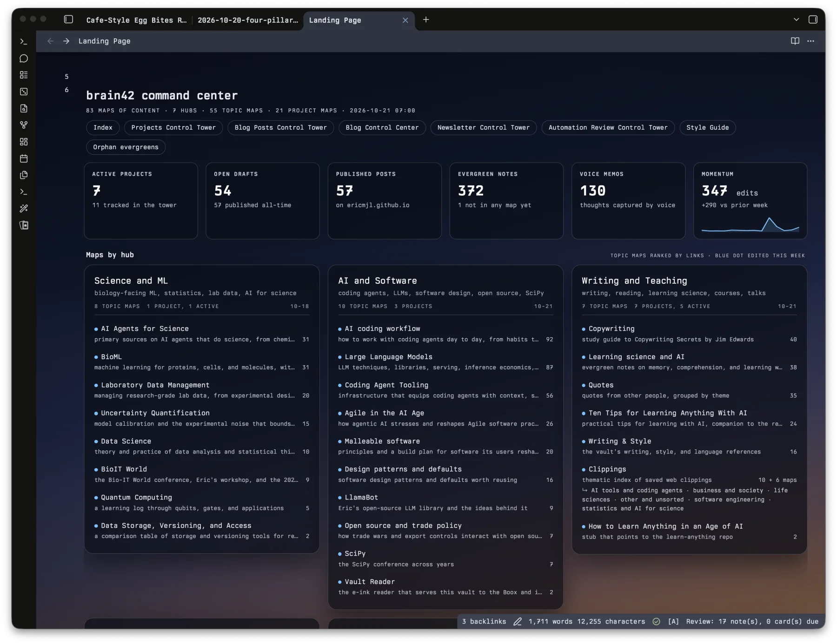Click the Momentum sparkline chart
Viewport: 837px width, 644px height.
[x=750, y=224]
